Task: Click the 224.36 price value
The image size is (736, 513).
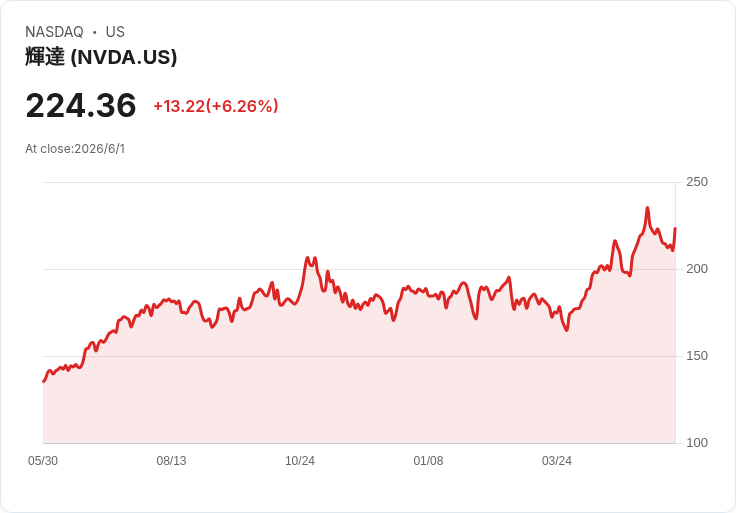Action: (81, 106)
